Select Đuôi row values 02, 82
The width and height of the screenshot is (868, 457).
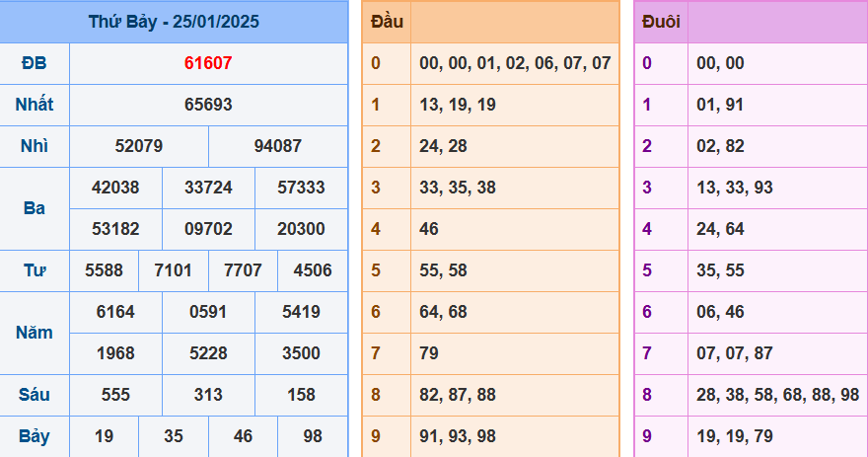tap(720, 146)
